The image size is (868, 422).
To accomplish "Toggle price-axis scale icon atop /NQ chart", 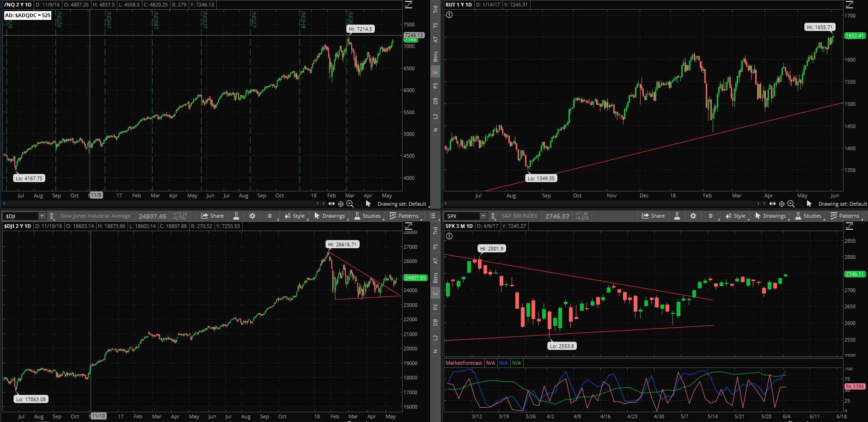I will 409,5.
